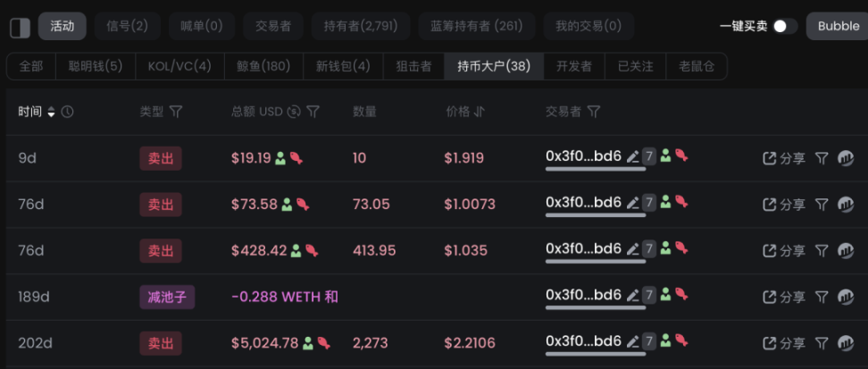The width and height of the screenshot is (868, 369).
Task: Toggle the 一键买卖 switch
Action: 785,26
